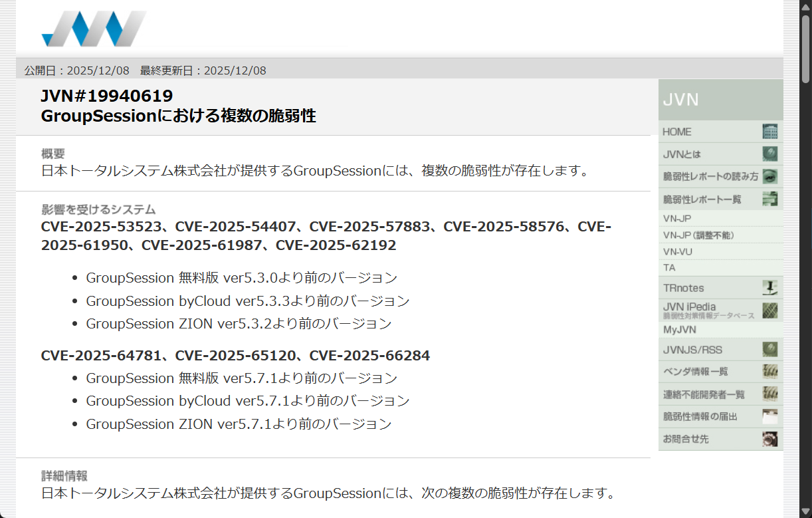Click GroupSession 無料版 ver5.7.1 list item
Viewport: 812px width, 518px height.
[x=242, y=378]
